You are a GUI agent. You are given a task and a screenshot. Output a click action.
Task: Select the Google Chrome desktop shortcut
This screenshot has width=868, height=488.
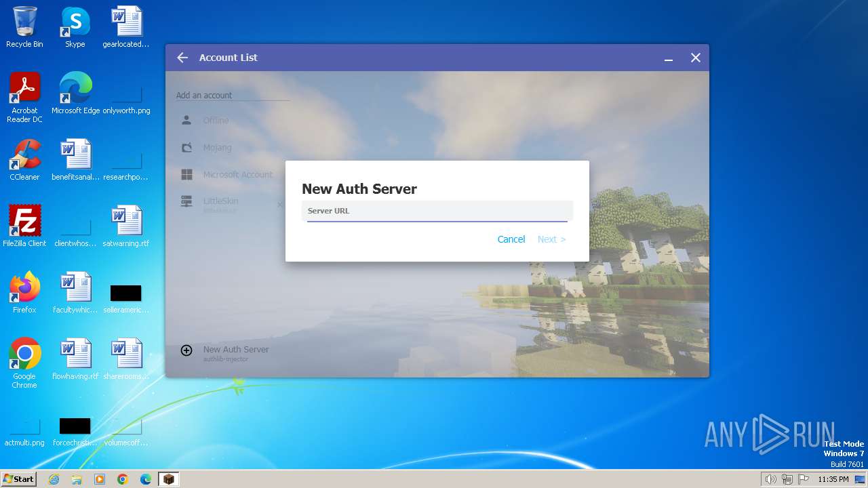pyautogui.click(x=24, y=363)
